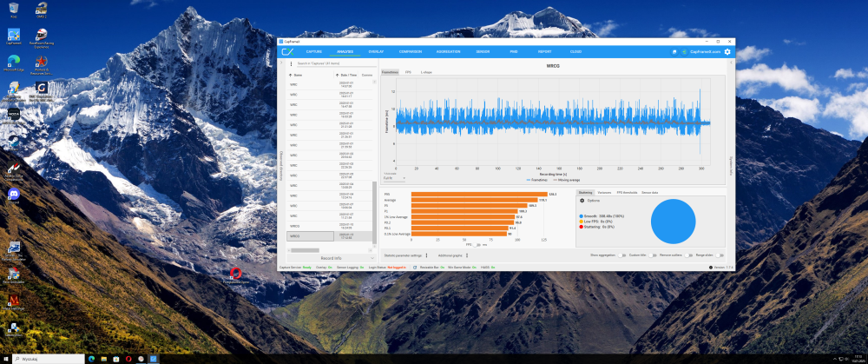Open the CLOUD tab
This screenshot has width=868, height=364.
point(575,51)
